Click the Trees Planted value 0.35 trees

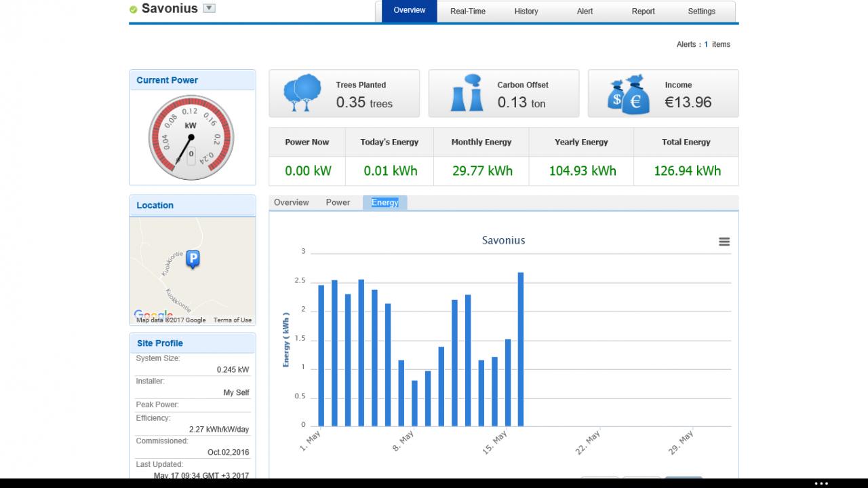click(364, 102)
